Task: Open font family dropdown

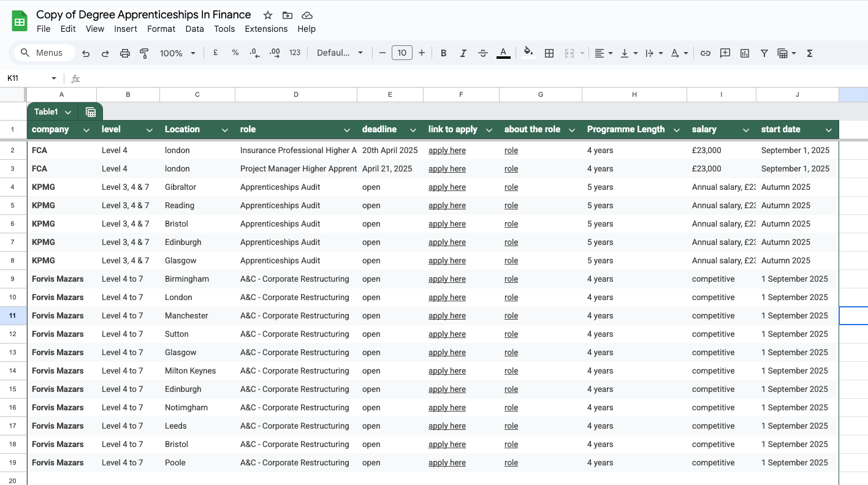Action: tap(340, 53)
